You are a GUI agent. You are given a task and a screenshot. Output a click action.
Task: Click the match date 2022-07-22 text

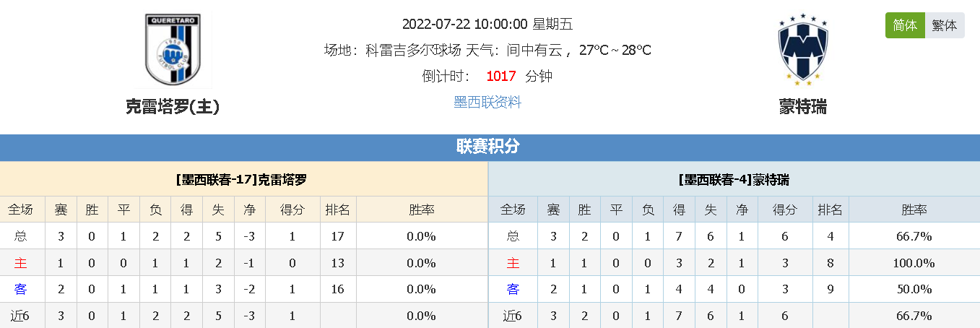(x=435, y=24)
